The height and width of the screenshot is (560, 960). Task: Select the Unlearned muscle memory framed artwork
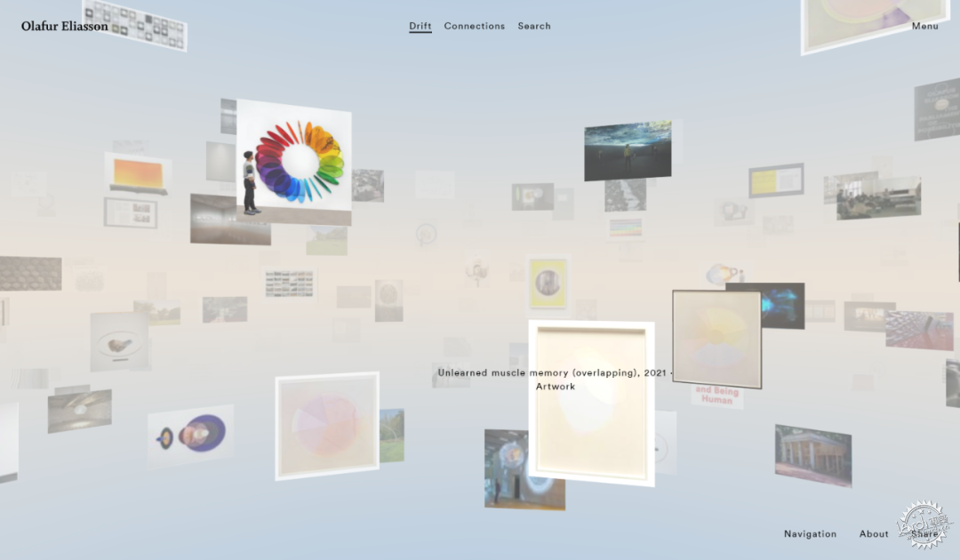coord(591,403)
